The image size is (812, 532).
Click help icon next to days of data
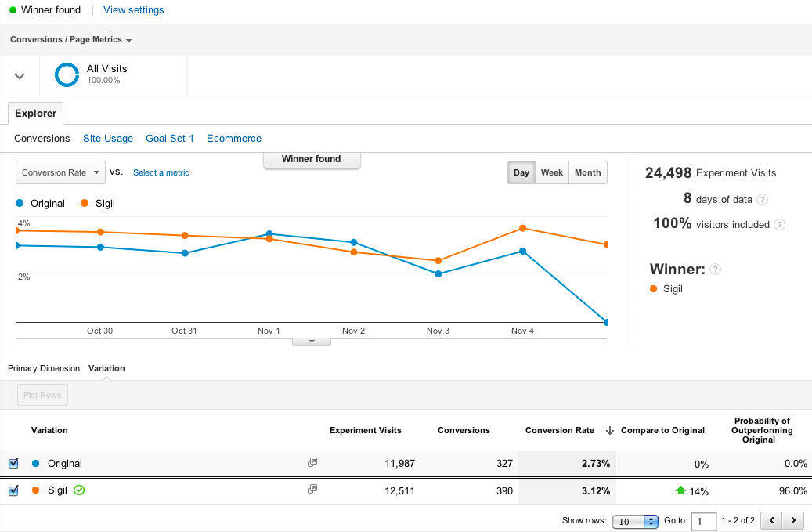click(x=763, y=200)
